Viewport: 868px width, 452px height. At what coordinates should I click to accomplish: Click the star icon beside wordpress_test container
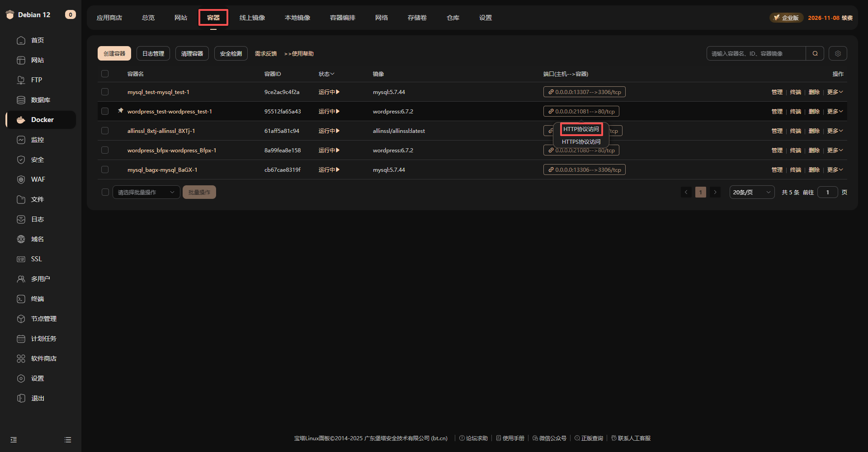121,110
